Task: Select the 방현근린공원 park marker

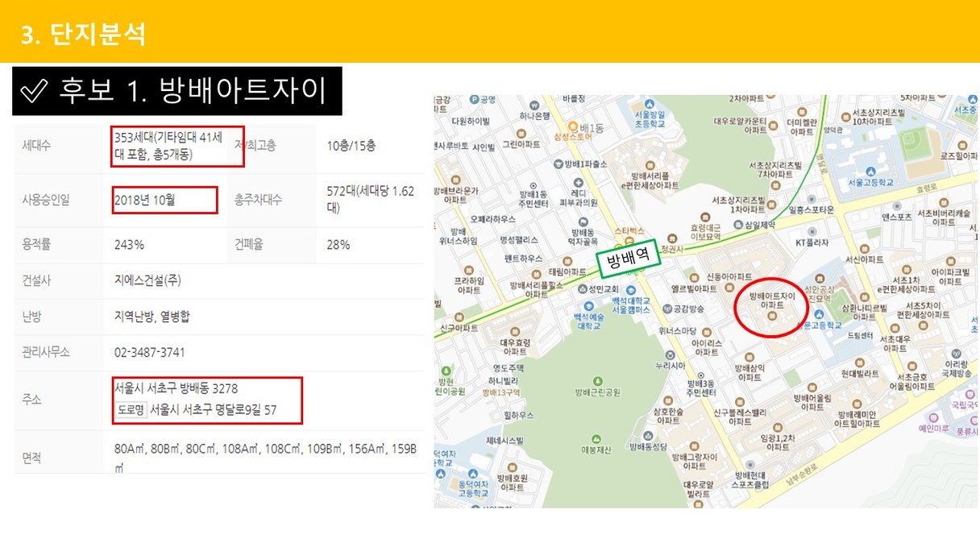Action: click(445, 372)
